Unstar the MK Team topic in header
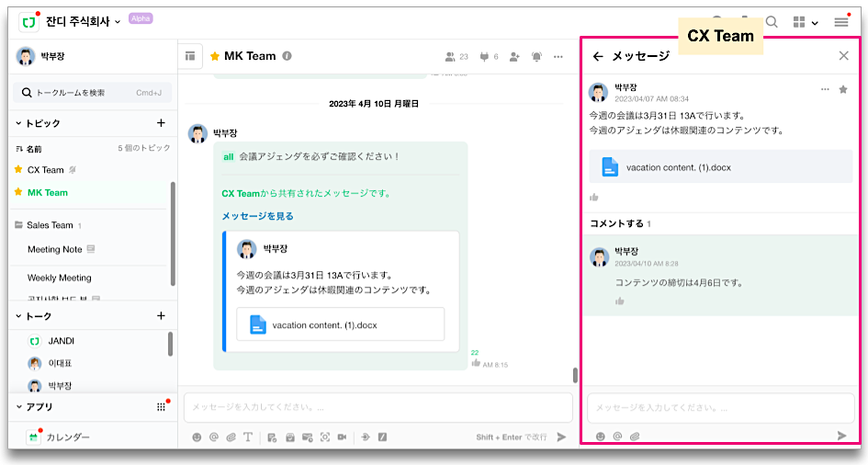 pos(215,56)
